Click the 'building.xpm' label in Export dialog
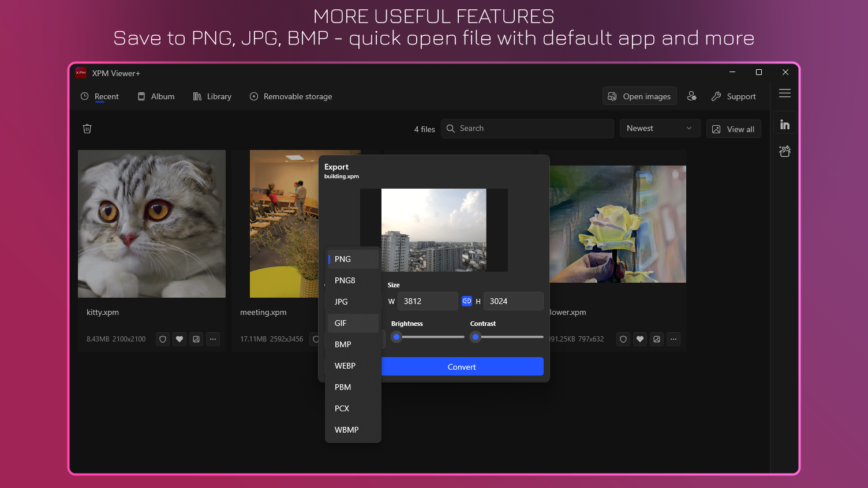Image resolution: width=868 pixels, height=488 pixels. pyautogui.click(x=342, y=177)
